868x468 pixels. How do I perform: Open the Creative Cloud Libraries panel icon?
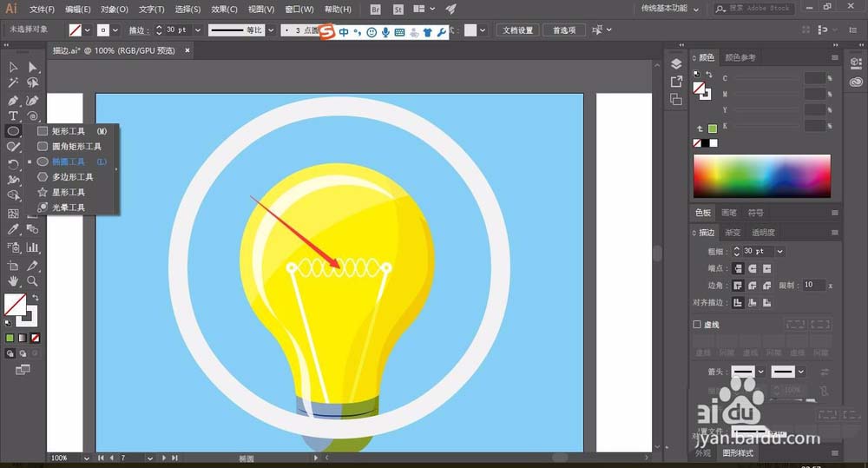(856, 82)
